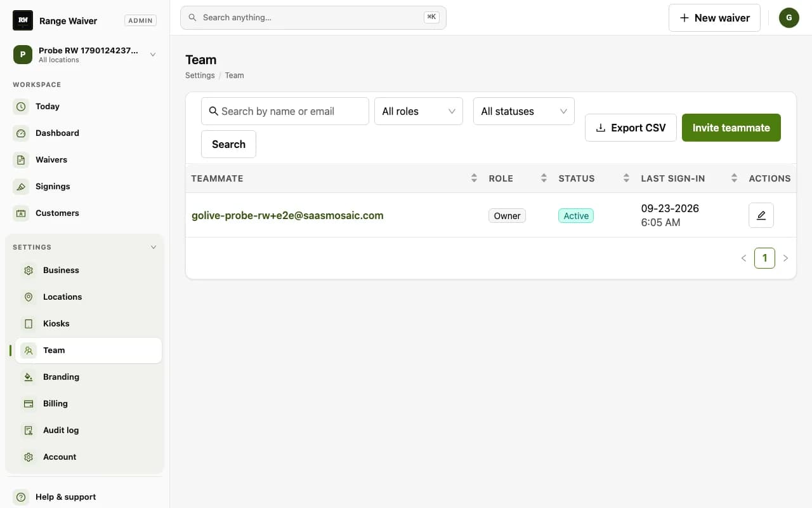This screenshot has width=812, height=508.
Task: Open the Today clock icon
Action: point(21,107)
